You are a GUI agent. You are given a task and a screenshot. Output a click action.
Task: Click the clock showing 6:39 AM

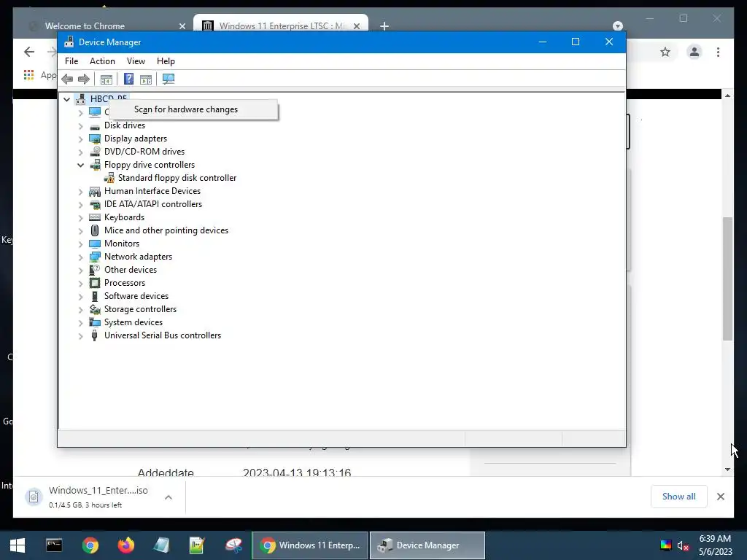click(x=715, y=539)
